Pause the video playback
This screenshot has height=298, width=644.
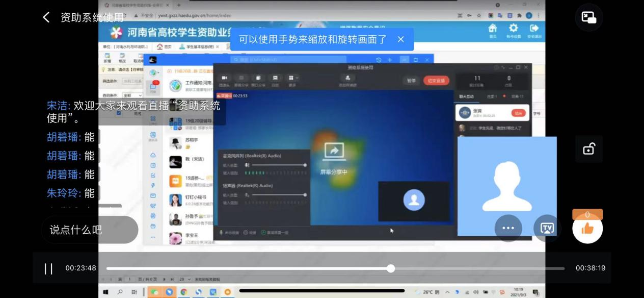(x=48, y=268)
